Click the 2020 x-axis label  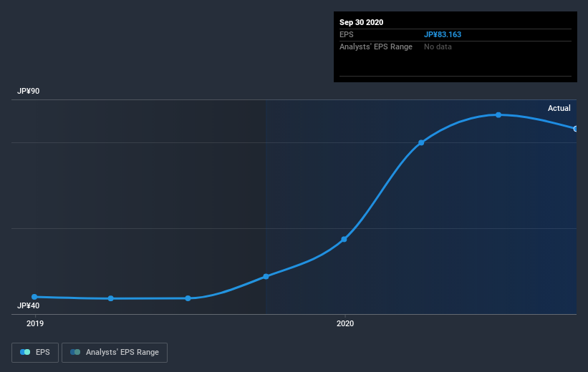pyautogui.click(x=345, y=323)
